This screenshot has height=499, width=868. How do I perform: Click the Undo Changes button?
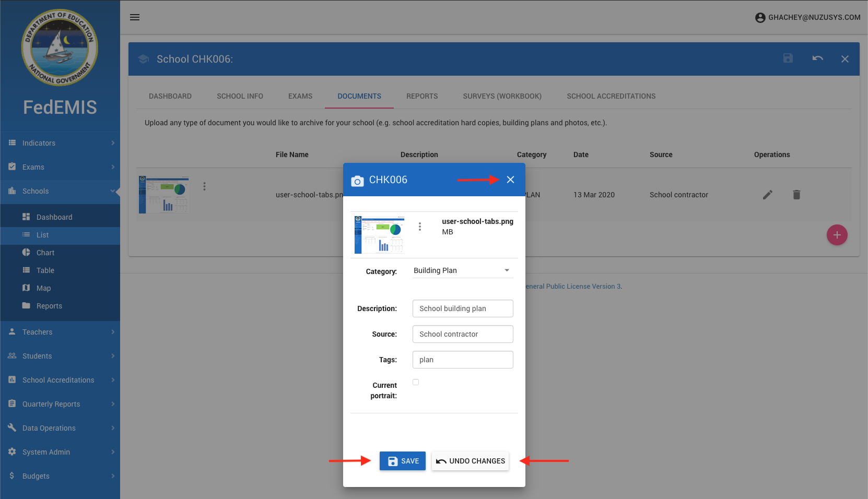(470, 461)
